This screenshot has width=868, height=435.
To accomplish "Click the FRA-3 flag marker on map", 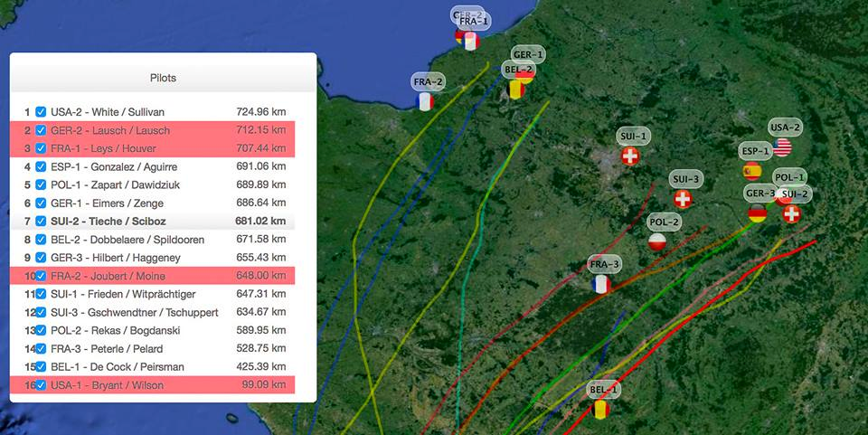I will [601, 284].
